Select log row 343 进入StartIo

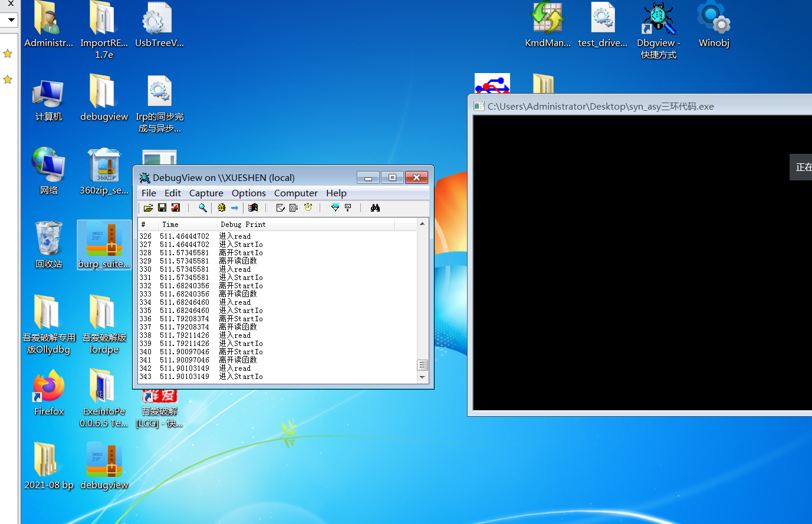pos(277,377)
